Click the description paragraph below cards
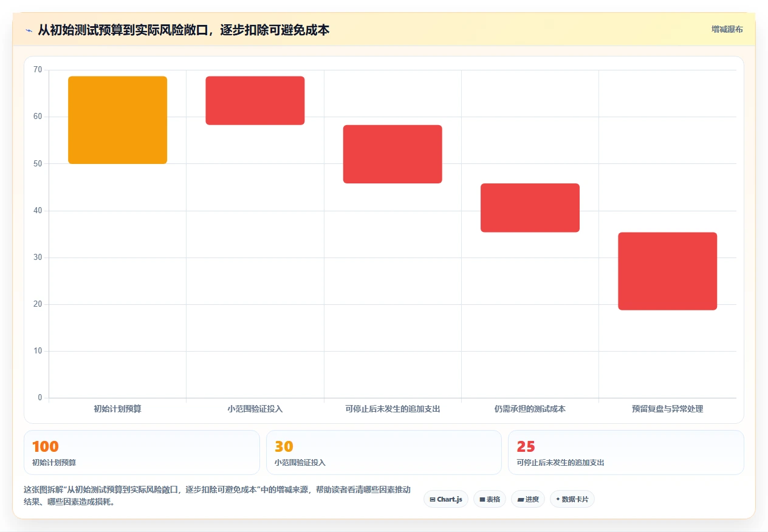Viewport: 768px width, 532px height. [217, 496]
